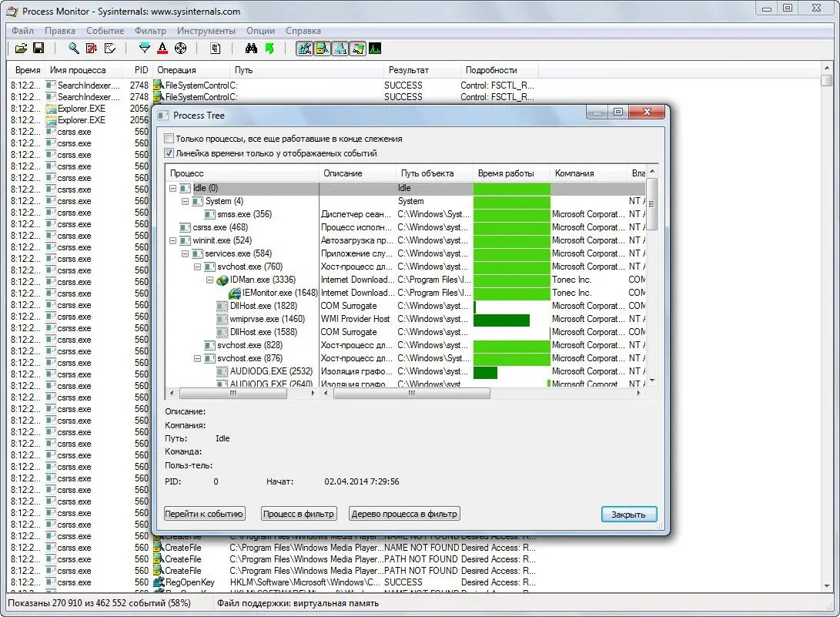Click the IEMonitor.exe icon in process tree
The image size is (840, 617).
coord(235,293)
